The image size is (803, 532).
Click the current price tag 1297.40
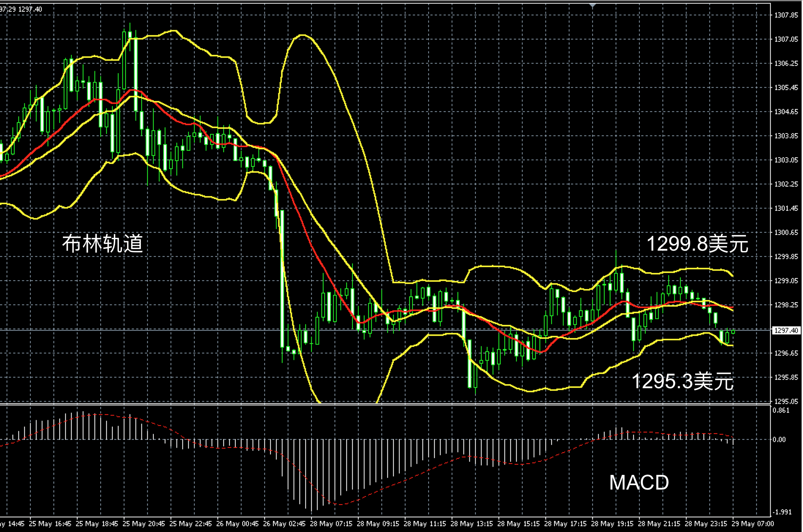786,330
